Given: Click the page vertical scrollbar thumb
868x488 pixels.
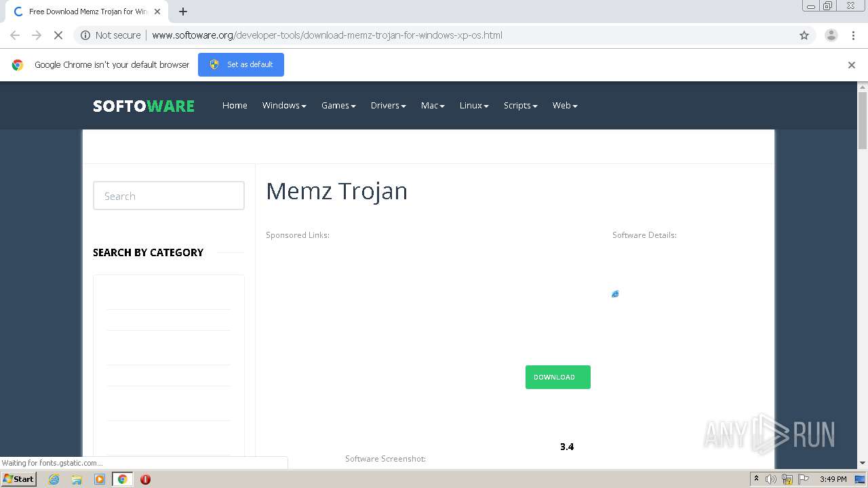Looking at the screenshot, I should pyautogui.click(x=863, y=120).
